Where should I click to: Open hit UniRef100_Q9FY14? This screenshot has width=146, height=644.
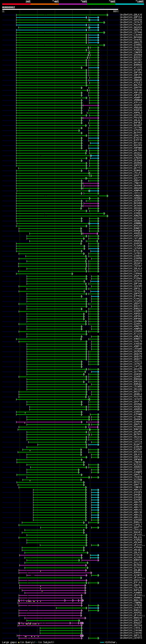tap(131, 17)
